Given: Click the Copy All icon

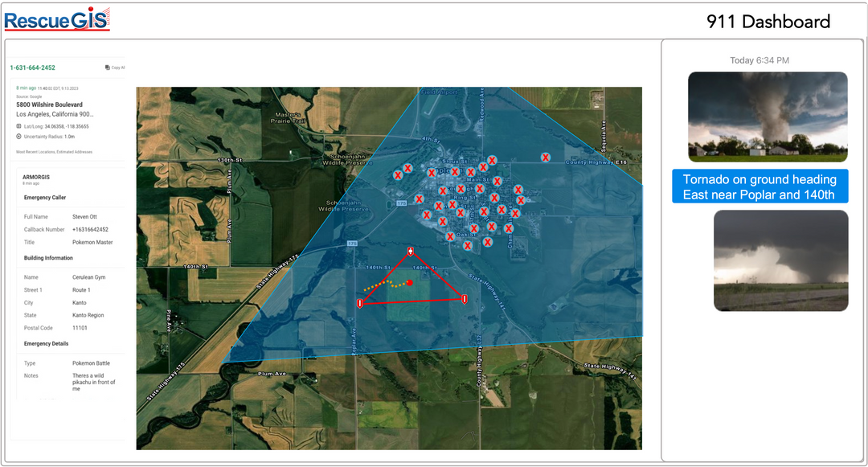Looking at the screenshot, I should pos(108,68).
